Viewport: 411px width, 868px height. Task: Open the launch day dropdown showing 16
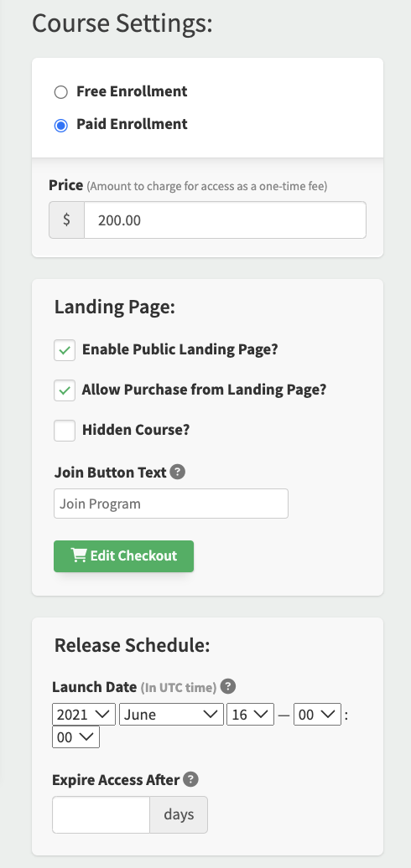250,714
